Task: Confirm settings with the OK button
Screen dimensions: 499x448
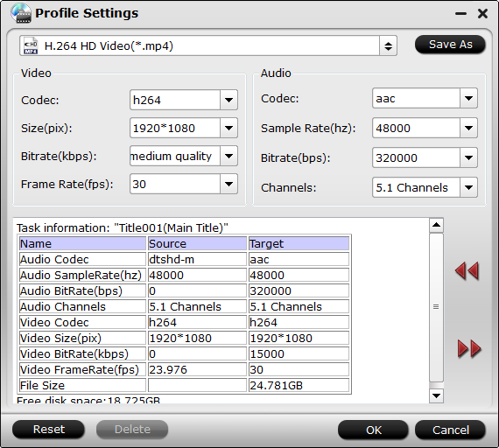Action: (x=373, y=430)
